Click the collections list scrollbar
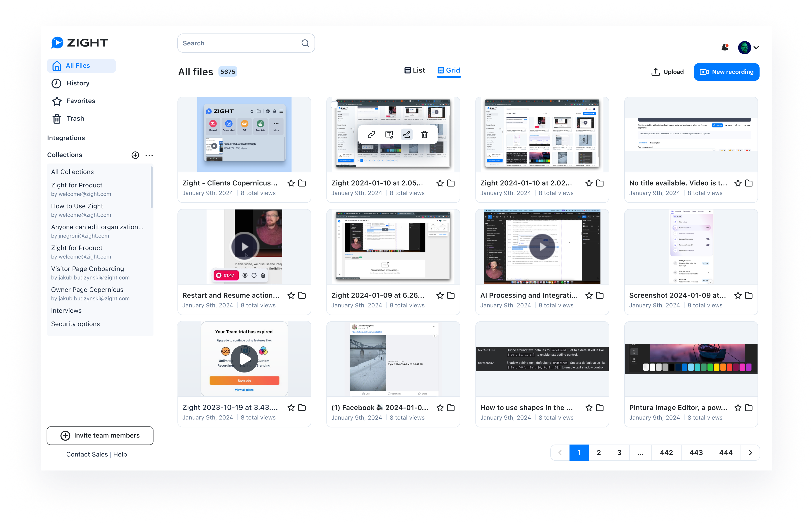Viewport: 812px width, 525px height. click(x=152, y=187)
